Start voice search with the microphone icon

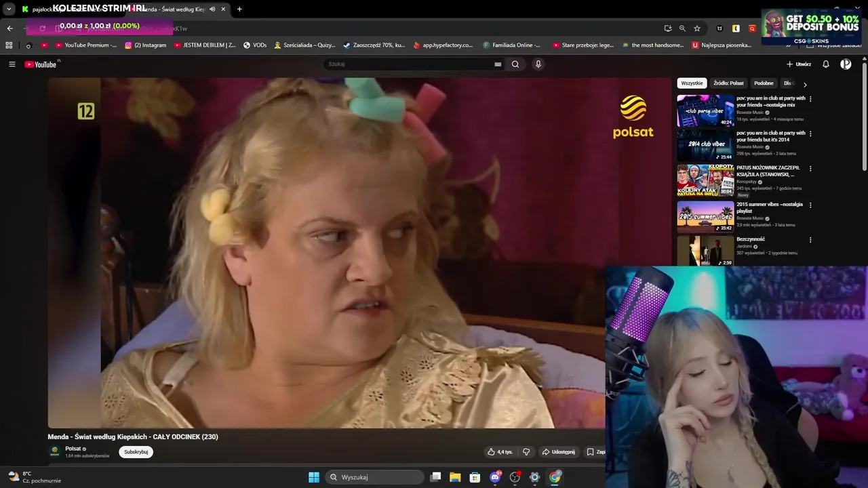point(538,64)
